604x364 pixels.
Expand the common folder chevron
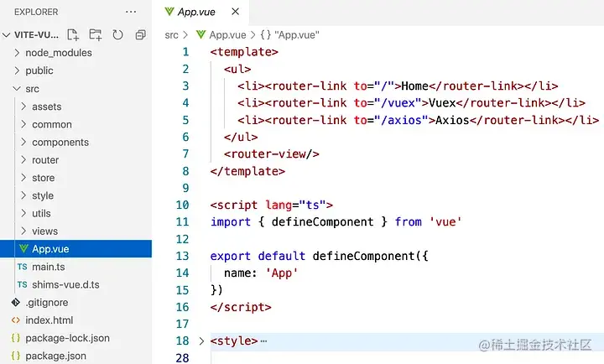point(23,124)
